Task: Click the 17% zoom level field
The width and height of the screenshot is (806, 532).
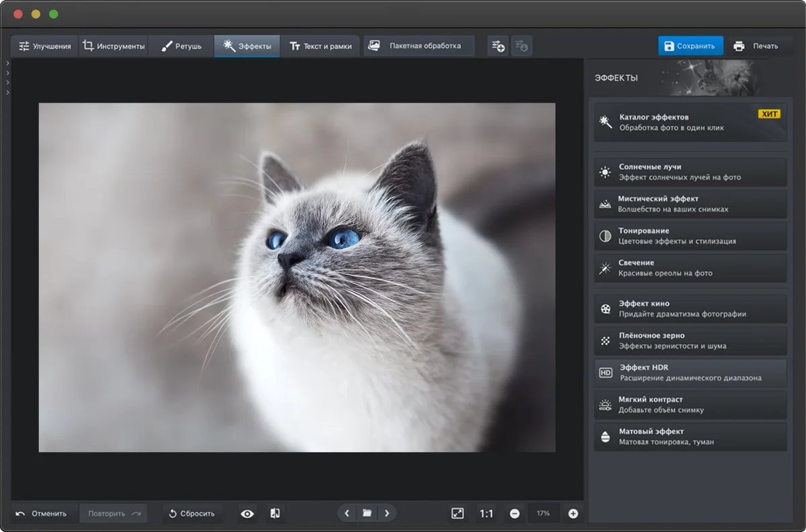Action: coord(543,514)
